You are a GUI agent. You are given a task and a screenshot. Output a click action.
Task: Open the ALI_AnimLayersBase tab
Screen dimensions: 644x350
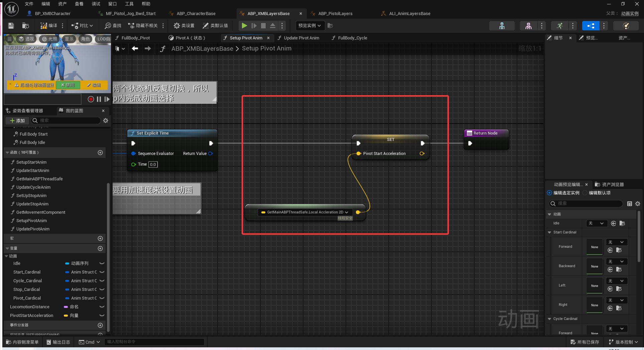[x=409, y=14]
